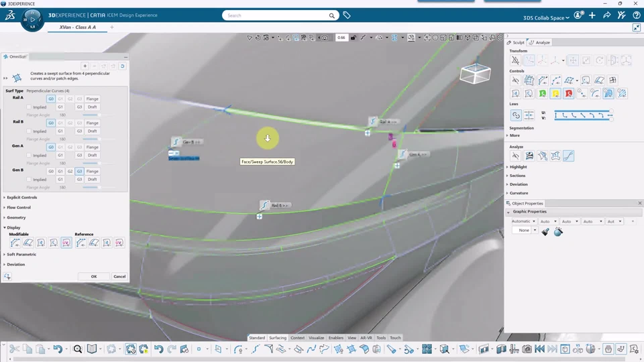Click the yellow control icon in Controls
This screenshot has height=362, width=644.
(x=555, y=94)
